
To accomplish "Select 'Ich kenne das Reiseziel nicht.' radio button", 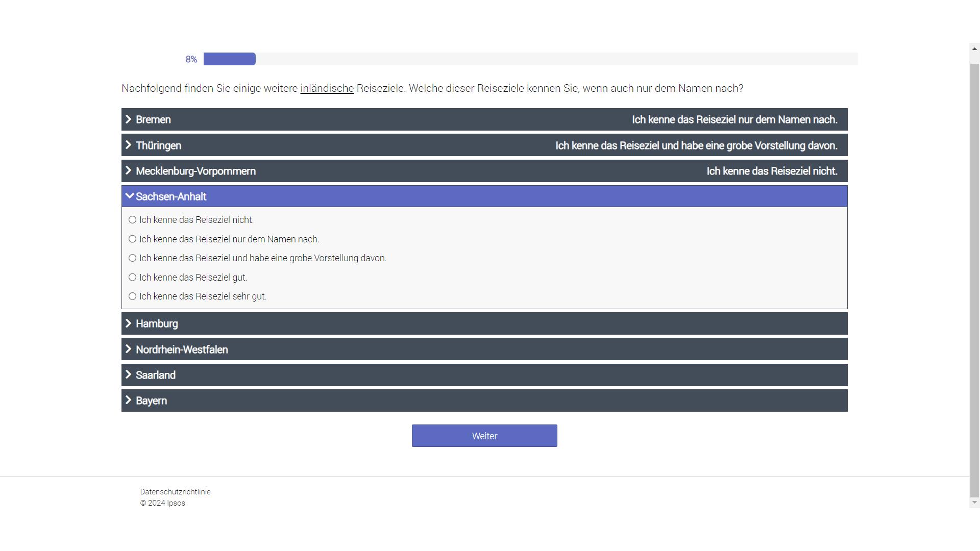I will [132, 220].
